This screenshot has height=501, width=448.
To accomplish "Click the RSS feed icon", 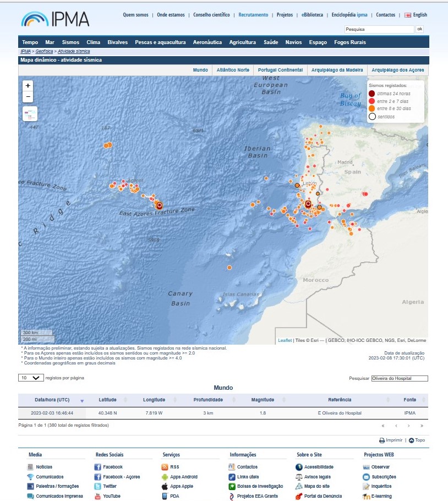I will [x=165, y=467].
